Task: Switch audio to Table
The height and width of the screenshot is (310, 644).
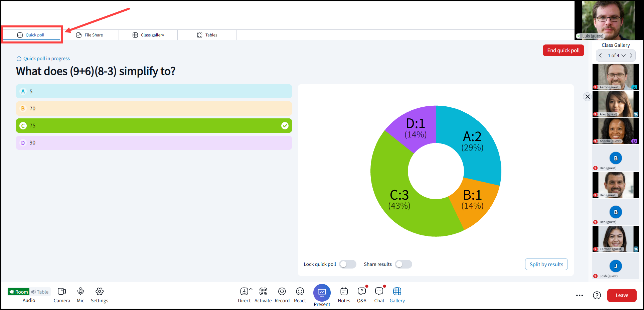Action: 40,292
